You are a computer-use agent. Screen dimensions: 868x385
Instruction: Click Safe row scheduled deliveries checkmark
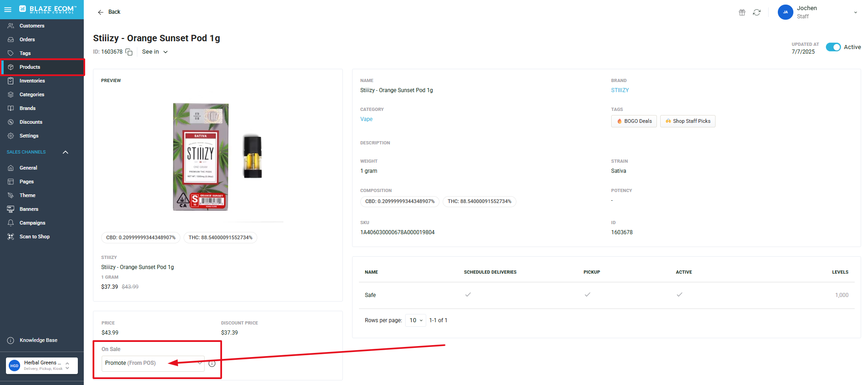(x=468, y=295)
